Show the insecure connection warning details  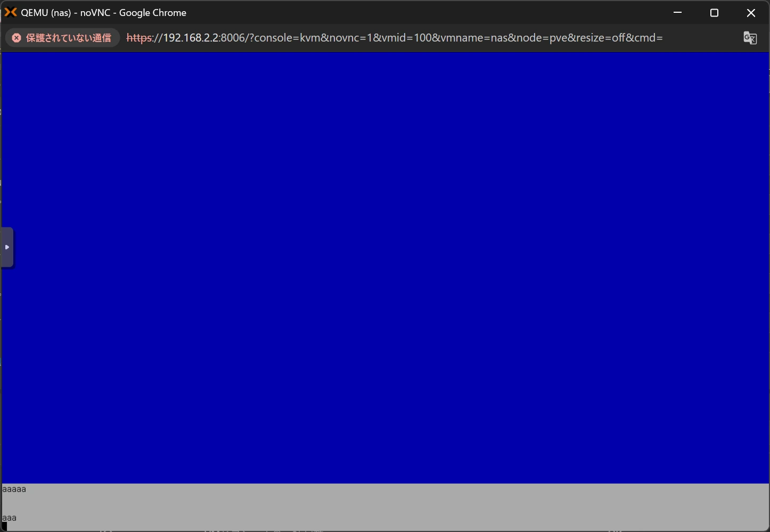pos(62,38)
